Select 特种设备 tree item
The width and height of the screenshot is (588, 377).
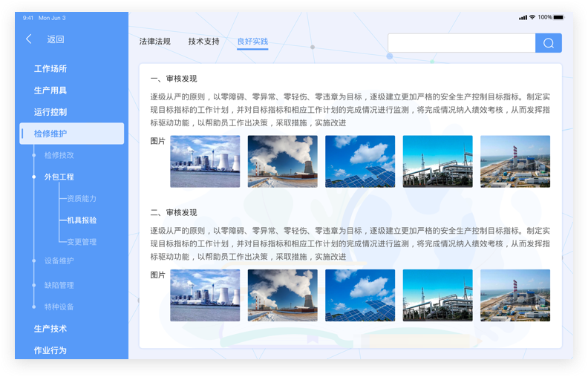tap(59, 307)
